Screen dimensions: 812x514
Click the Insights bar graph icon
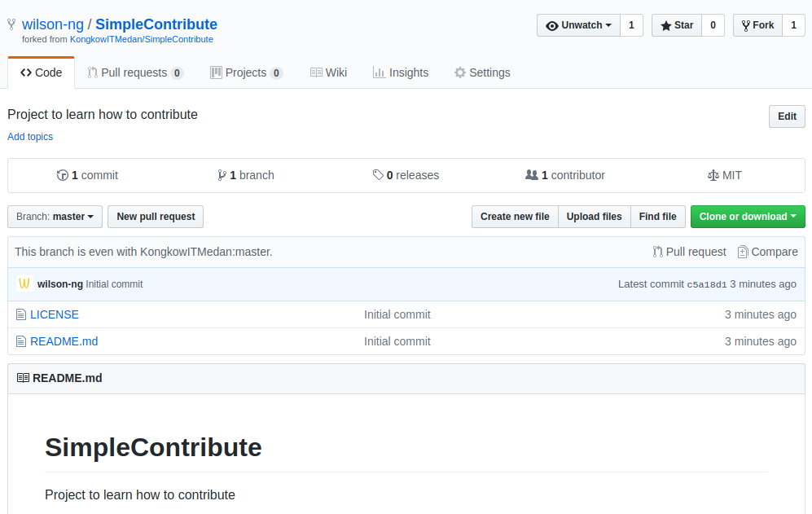(x=379, y=72)
